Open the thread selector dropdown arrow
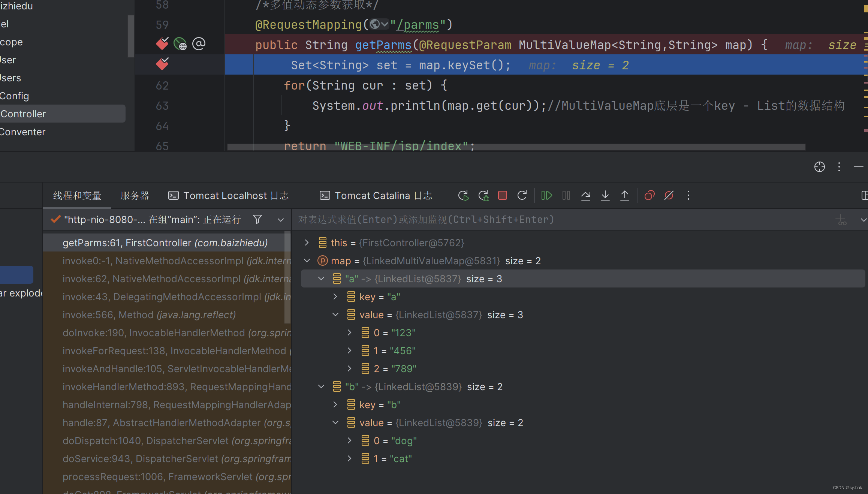The image size is (868, 494). (280, 220)
